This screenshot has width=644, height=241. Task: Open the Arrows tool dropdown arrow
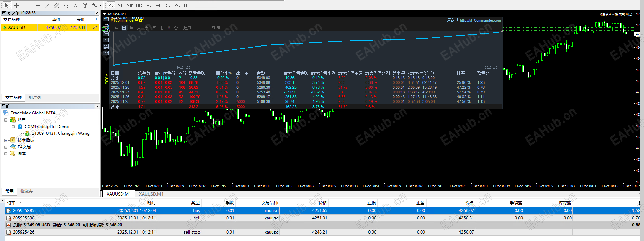coord(100,5)
